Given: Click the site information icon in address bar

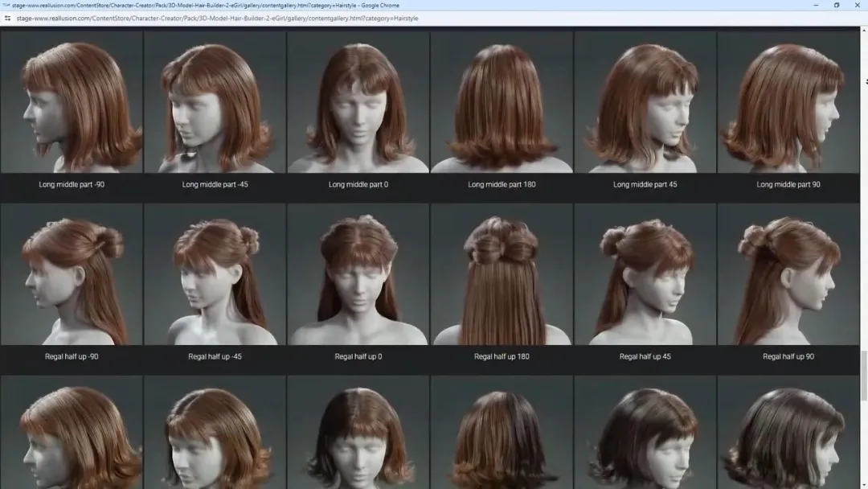Looking at the screenshot, I should pos(7,18).
